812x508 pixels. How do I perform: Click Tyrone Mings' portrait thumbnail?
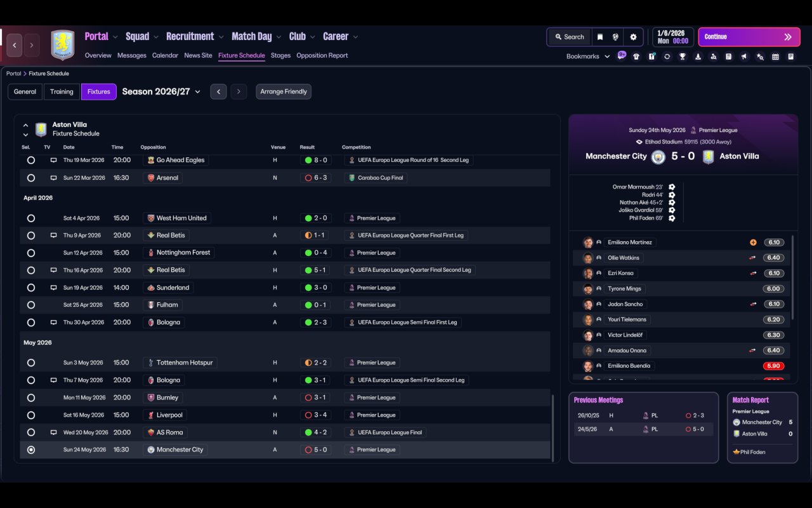pyautogui.click(x=588, y=289)
